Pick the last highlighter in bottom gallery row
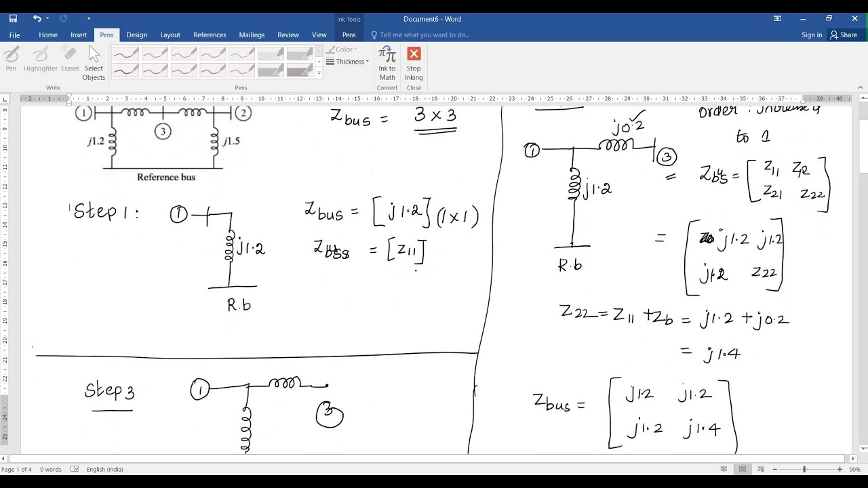 (300, 70)
